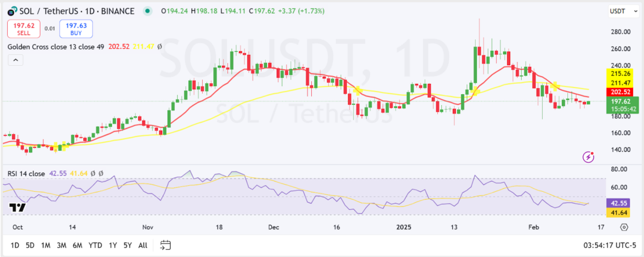This screenshot has height=257, width=644.
Task: Click the yellow 41.64 RSI legend value
Action: coord(79,174)
